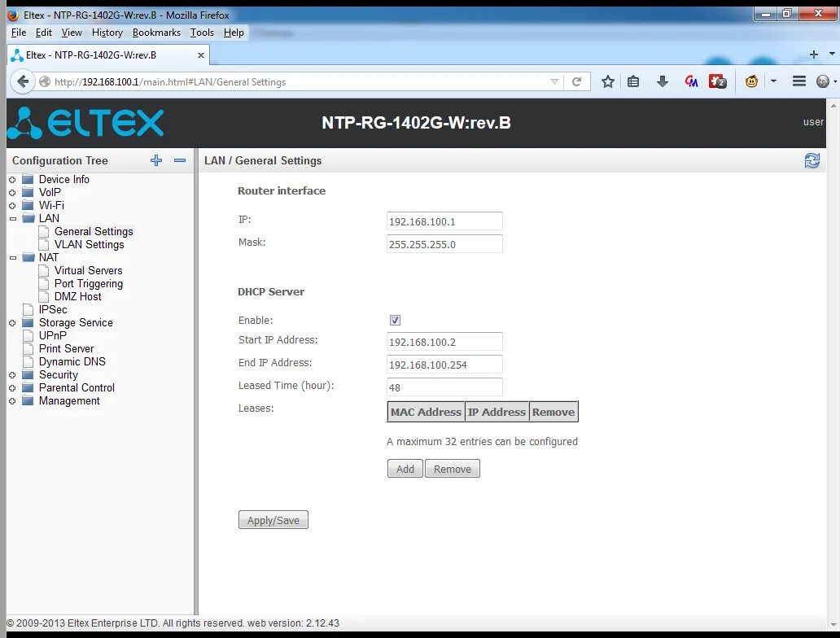The width and height of the screenshot is (840, 638).
Task: Open the URL history dropdown arrow
Action: [554, 82]
